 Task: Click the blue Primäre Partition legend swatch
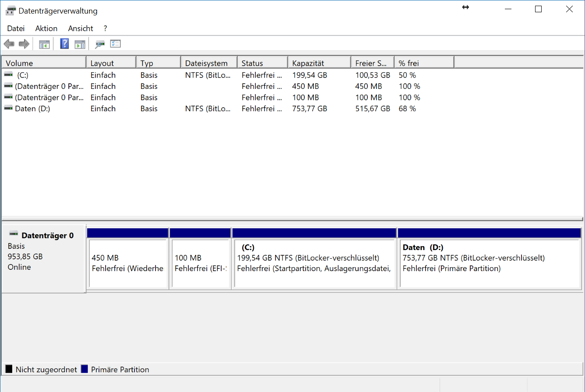(x=85, y=369)
